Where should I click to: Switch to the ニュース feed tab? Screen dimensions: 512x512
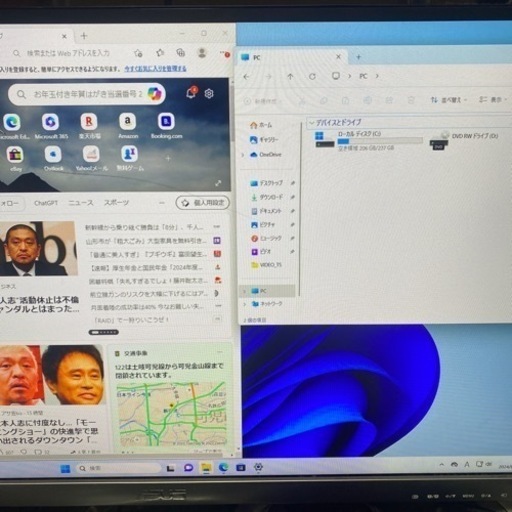[81, 203]
